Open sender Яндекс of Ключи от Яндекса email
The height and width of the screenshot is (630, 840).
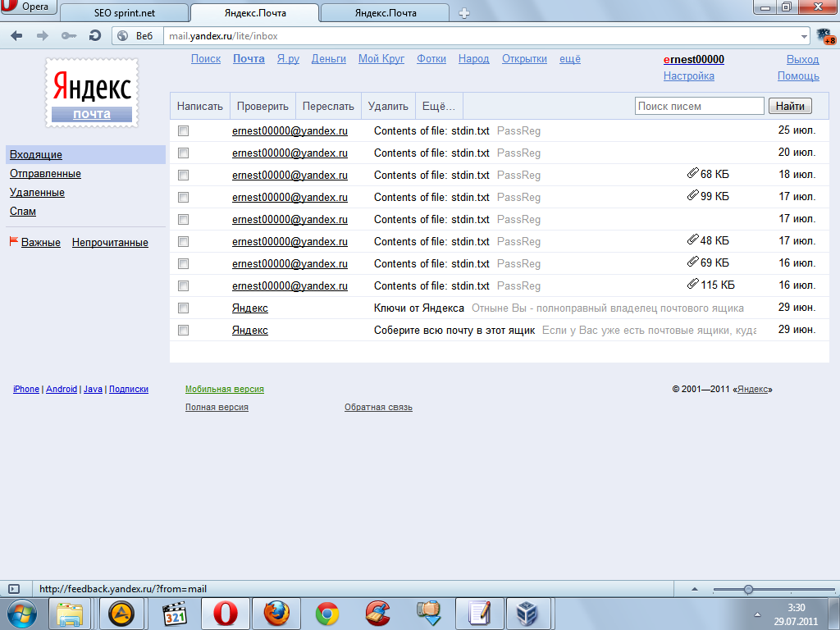point(249,308)
